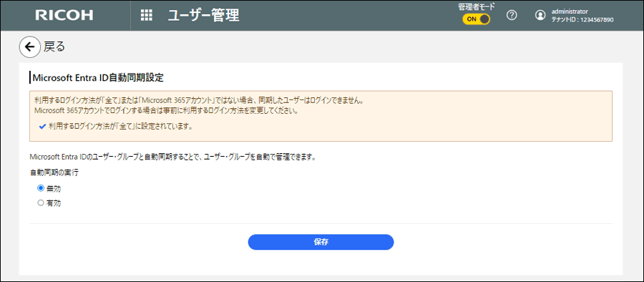Click the back arrow circle icon

[29, 47]
